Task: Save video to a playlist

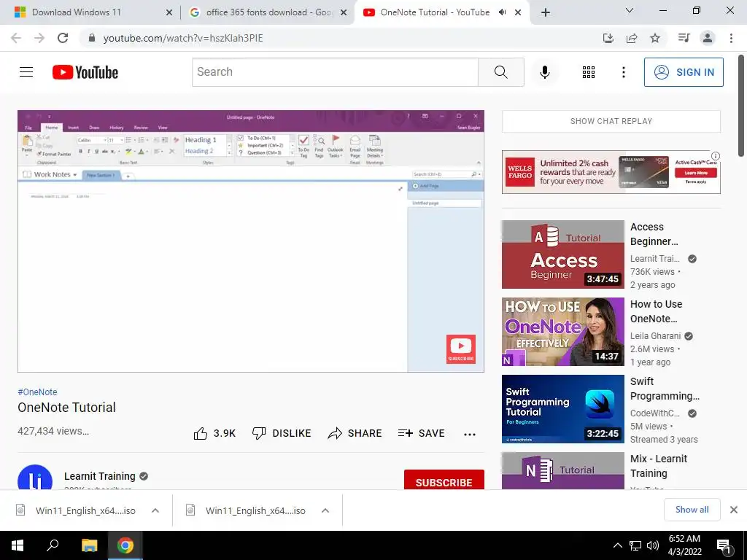Action: [421, 433]
